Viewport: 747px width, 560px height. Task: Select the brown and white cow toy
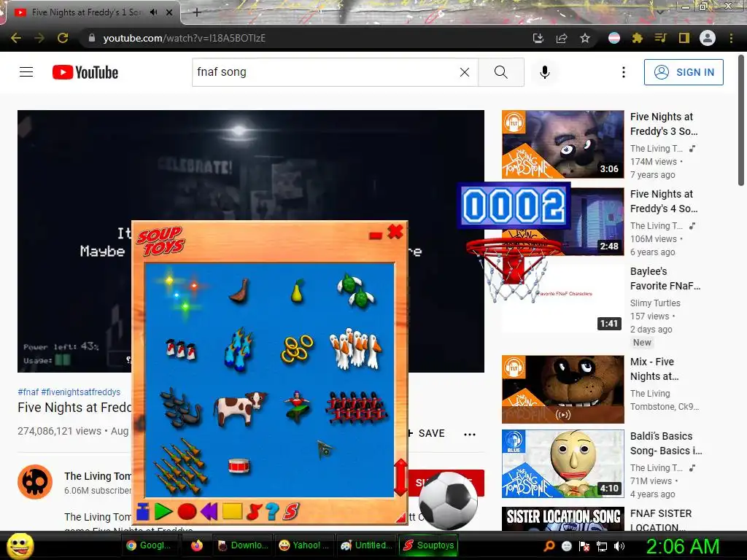(x=240, y=408)
